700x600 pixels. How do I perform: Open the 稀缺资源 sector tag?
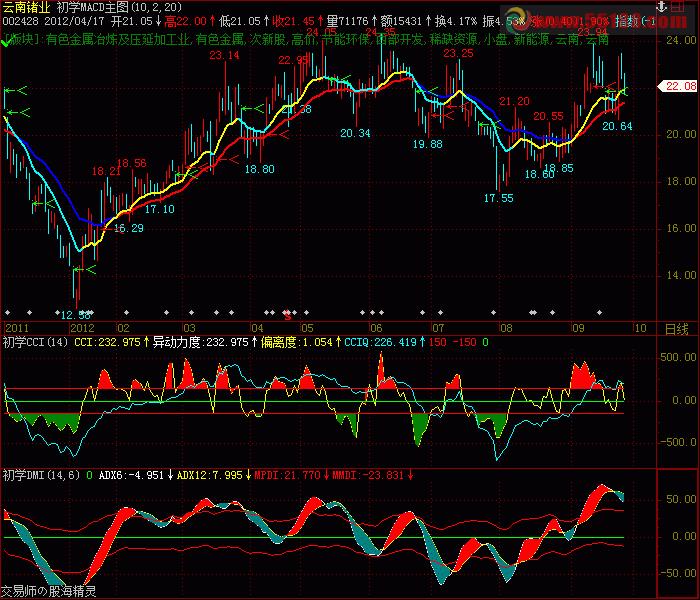(453, 40)
